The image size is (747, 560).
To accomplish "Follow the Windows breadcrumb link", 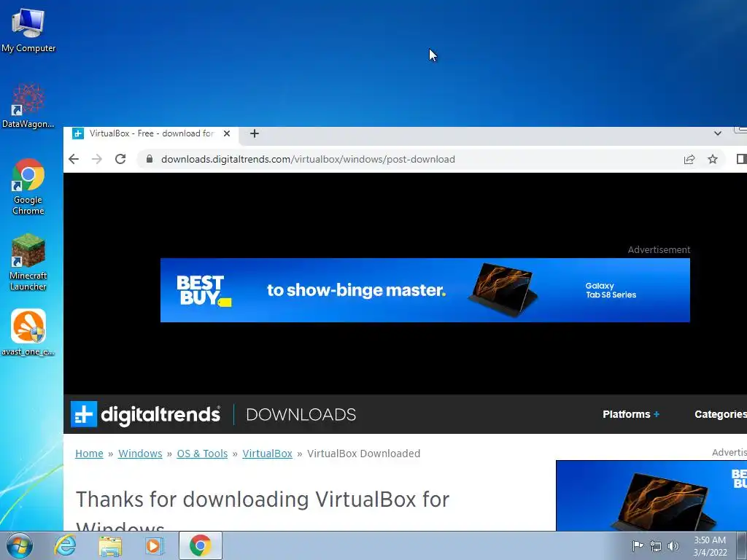I will [x=140, y=454].
